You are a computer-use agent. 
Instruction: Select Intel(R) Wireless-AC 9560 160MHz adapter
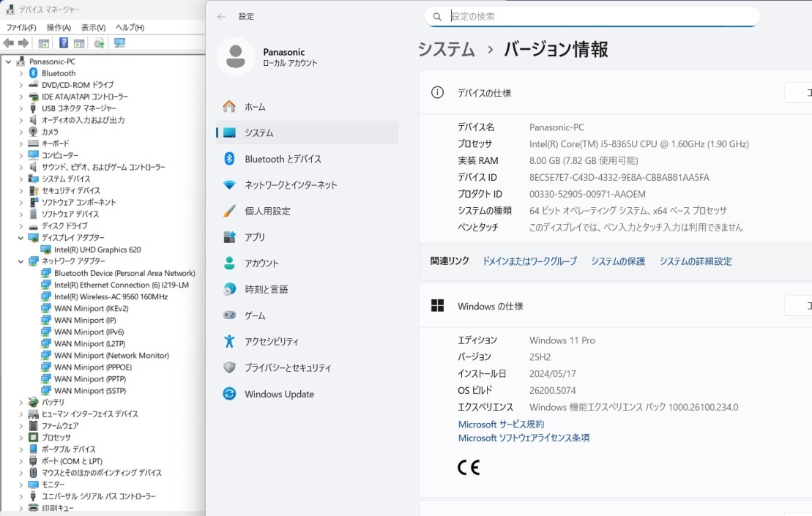(111, 296)
